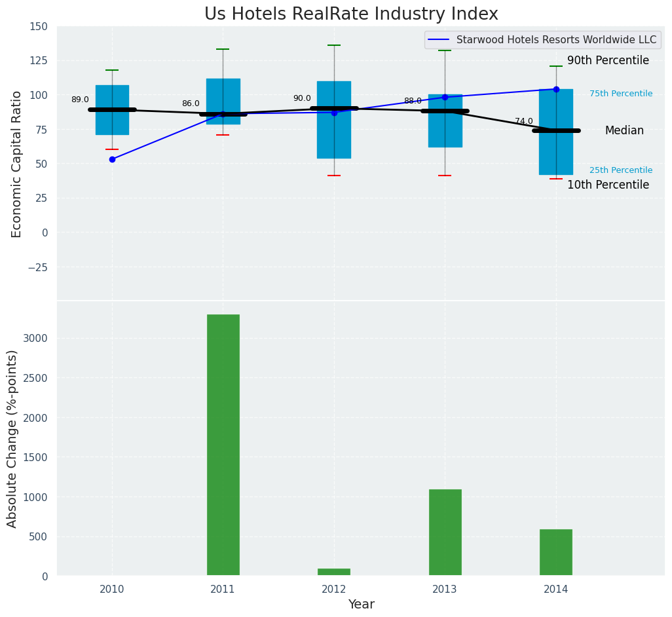Select the small green bar for 2012

tap(334, 572)
